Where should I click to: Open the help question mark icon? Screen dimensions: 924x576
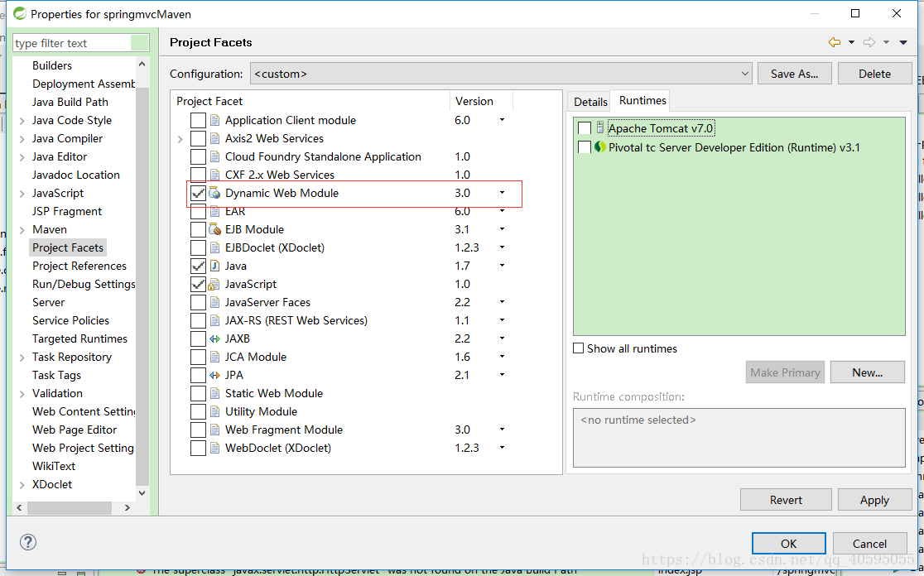click(27, 542)
